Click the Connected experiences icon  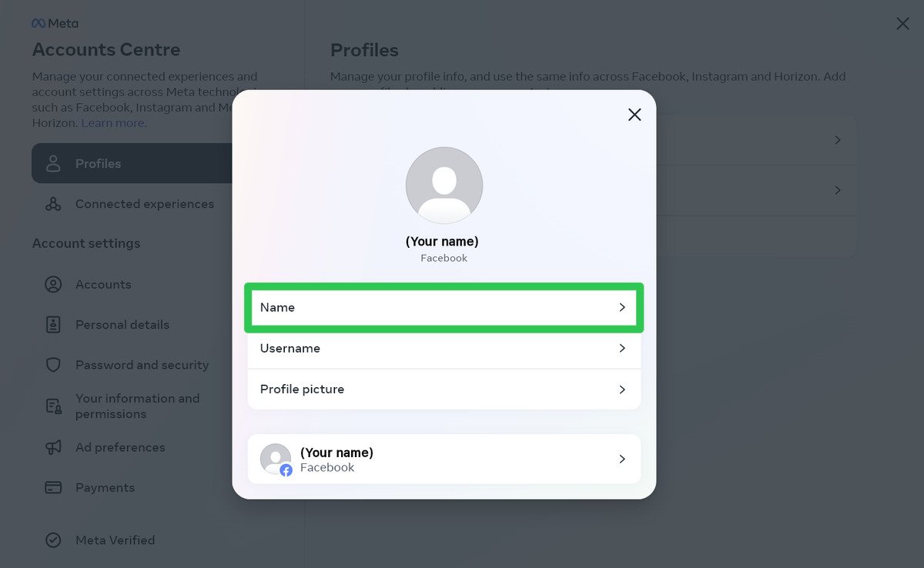52,203
